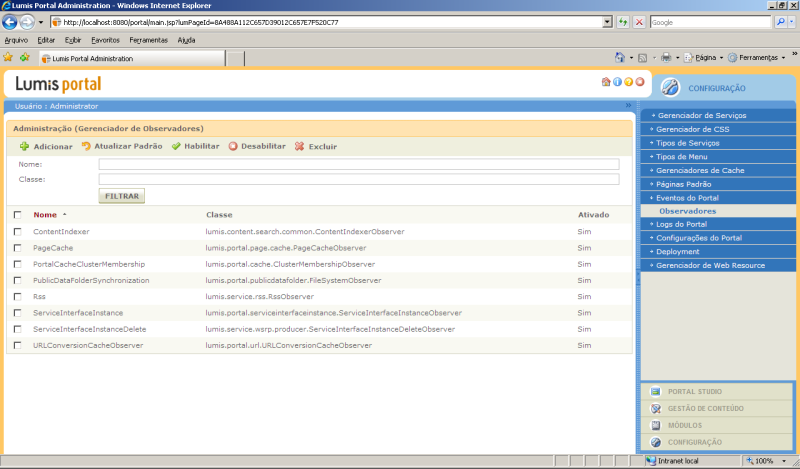Open the address bar history dropdown
The image size is (800, 469).
pos(607,22)
